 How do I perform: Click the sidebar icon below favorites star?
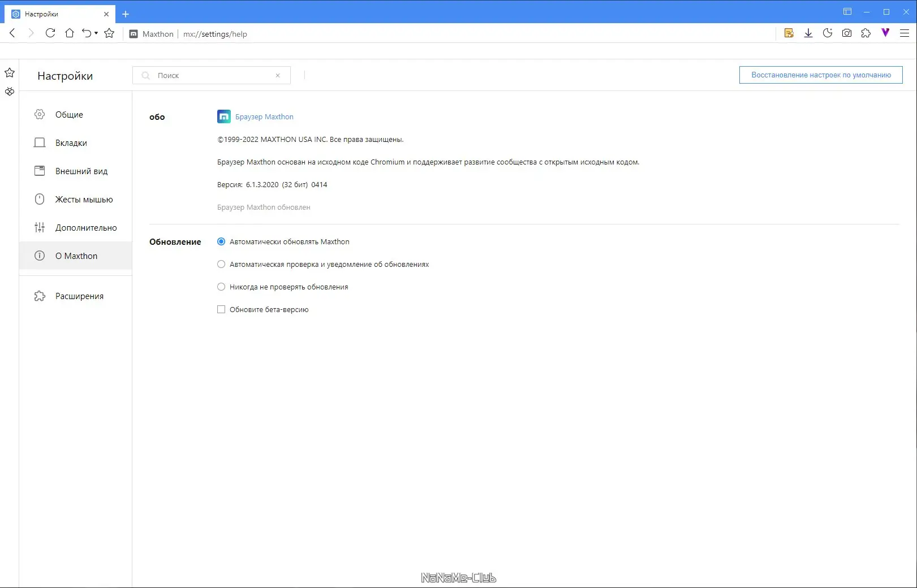(x=10, y=91)
